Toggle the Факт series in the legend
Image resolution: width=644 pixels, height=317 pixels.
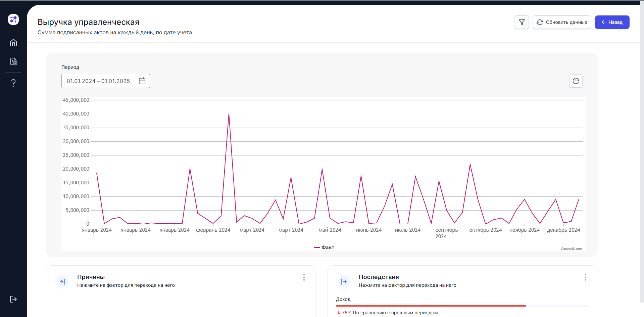324,247
